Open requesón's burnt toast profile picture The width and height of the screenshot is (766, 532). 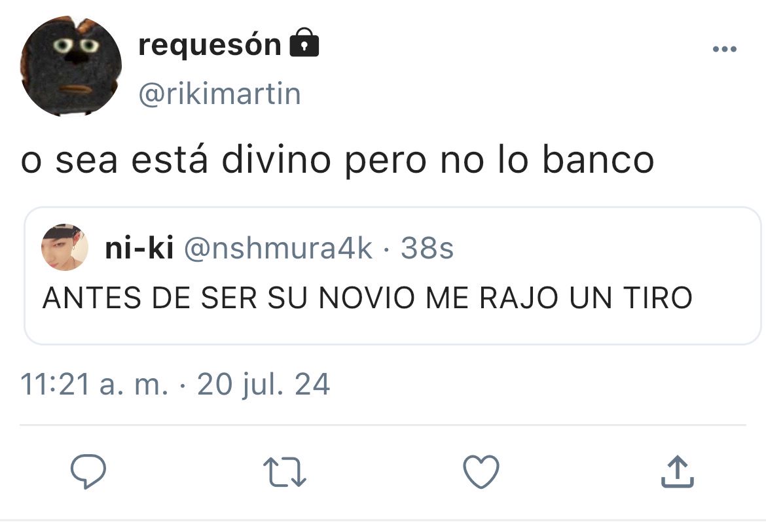(71, 66)
